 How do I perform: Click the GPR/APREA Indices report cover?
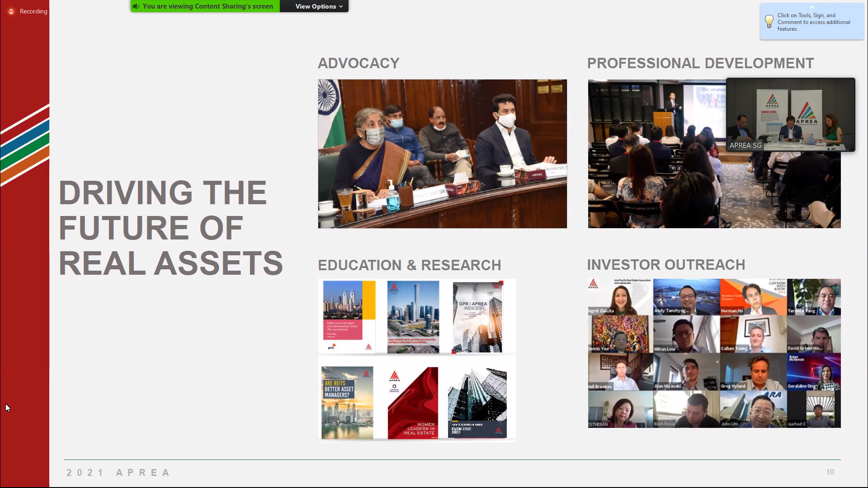coord(477,317)
